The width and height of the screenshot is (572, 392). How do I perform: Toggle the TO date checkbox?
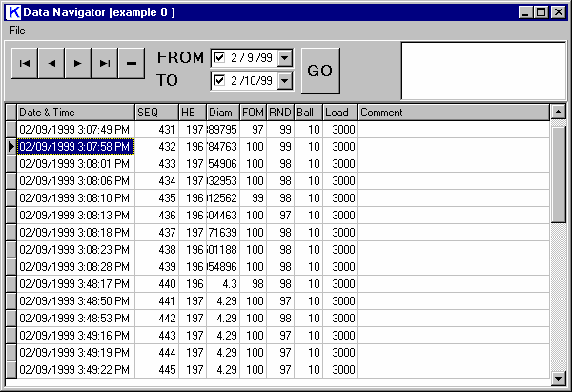click(x=220, y=82)
